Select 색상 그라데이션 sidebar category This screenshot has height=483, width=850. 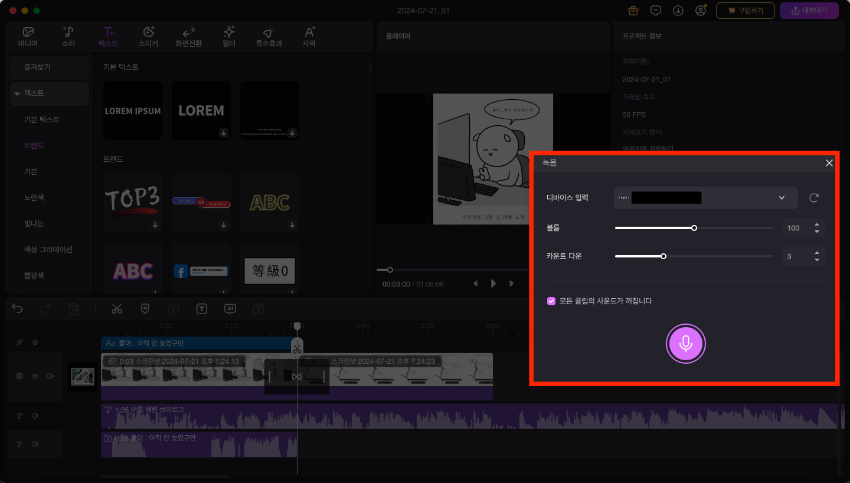click(x=48, y=249)
